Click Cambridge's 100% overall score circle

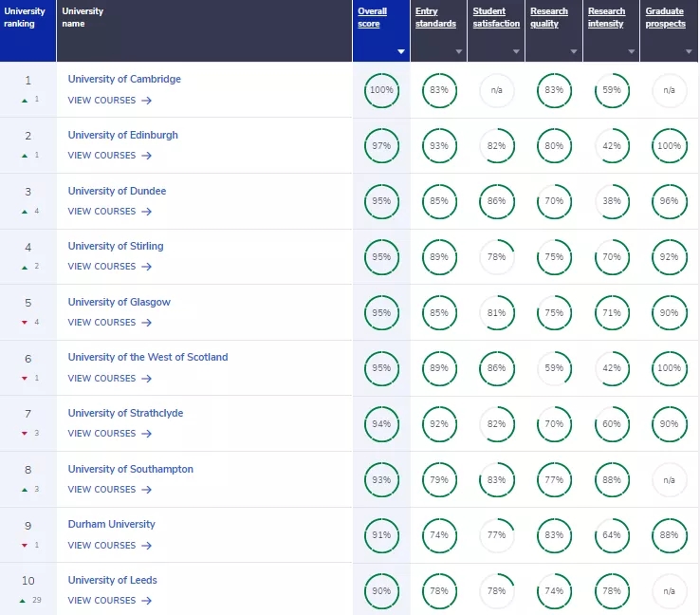381,90
